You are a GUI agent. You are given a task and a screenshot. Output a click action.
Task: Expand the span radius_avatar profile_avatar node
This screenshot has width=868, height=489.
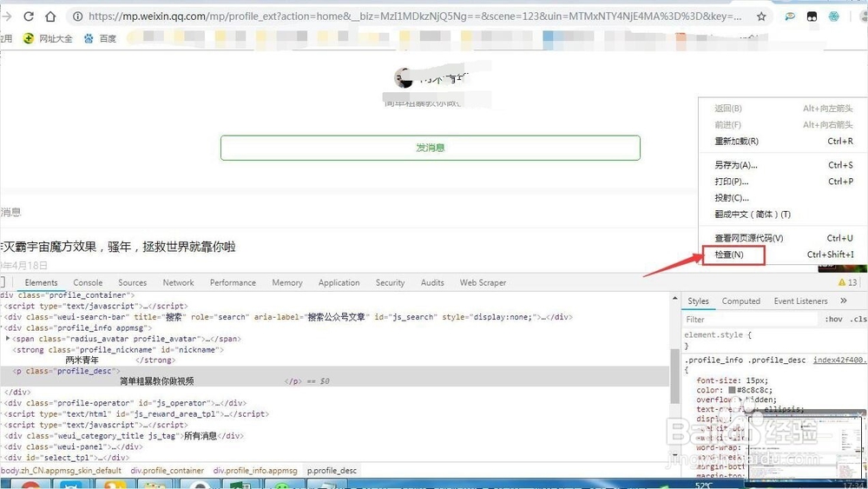point(8,339)
